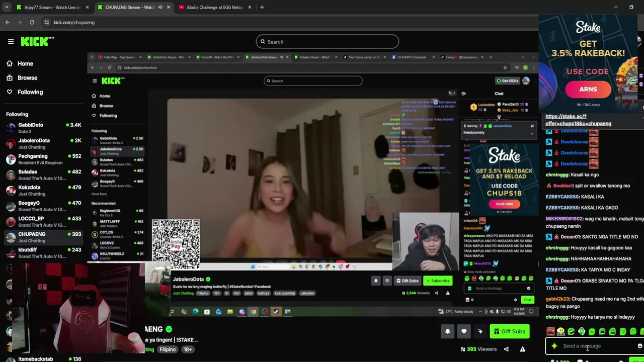Share the stream via share icon
The width and height of the screenshot is (644, 362).
506,349
